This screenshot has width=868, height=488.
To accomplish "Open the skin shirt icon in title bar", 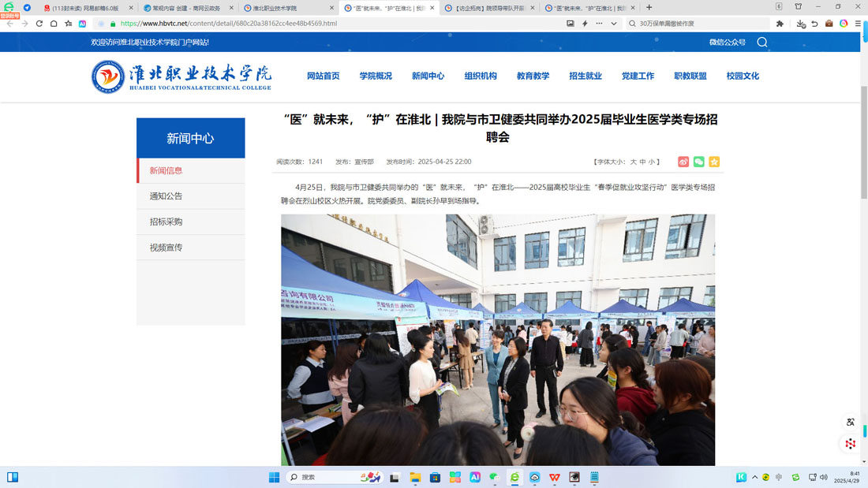I will pos(799,6).
